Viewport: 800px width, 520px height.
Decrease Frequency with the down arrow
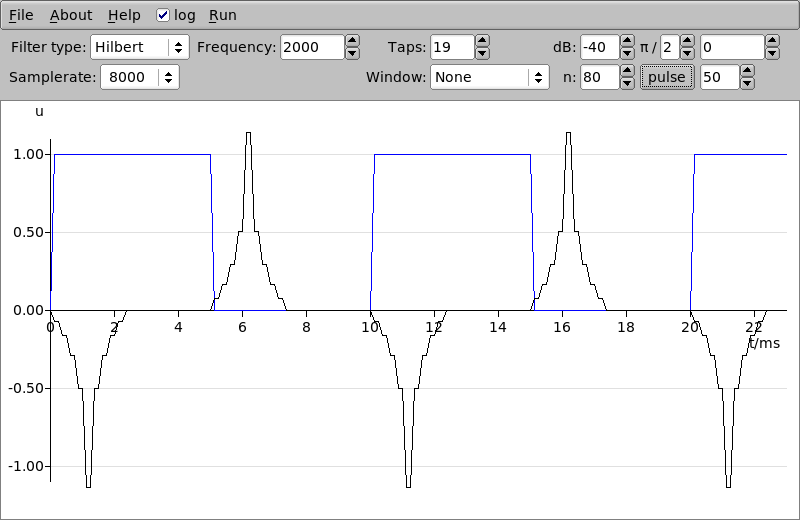(x=352, y=53)
